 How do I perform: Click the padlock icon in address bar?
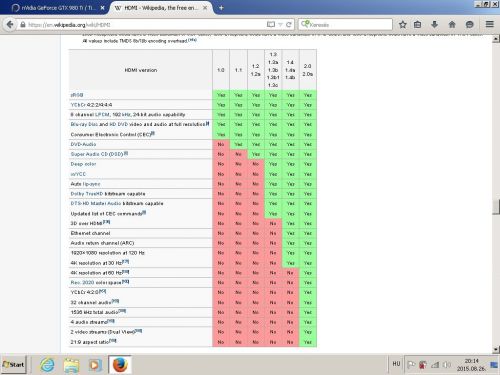[23, 25]
